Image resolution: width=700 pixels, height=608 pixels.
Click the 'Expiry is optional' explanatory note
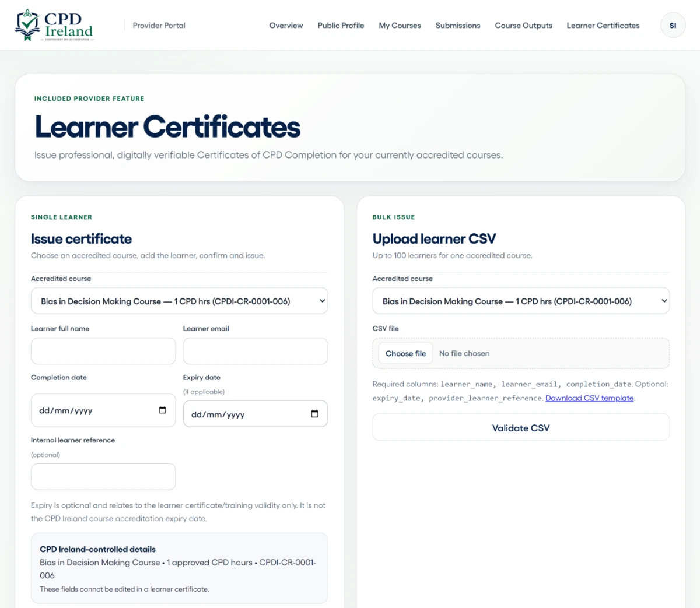[178, 512]
